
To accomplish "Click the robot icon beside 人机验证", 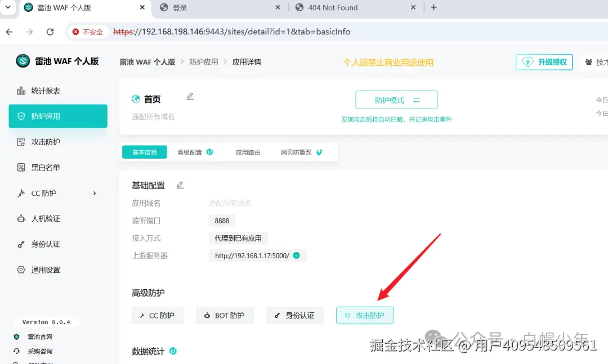I will tap(21, 219).
